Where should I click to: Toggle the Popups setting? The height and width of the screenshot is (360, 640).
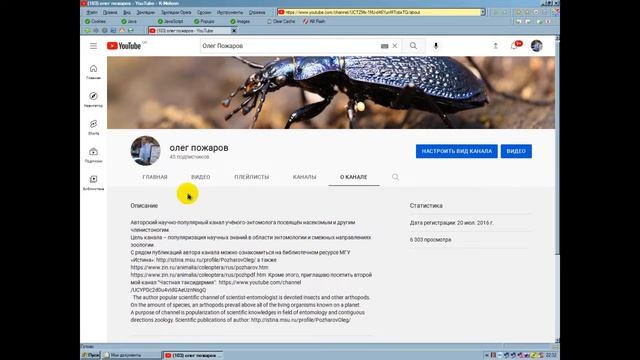point(204,21)
